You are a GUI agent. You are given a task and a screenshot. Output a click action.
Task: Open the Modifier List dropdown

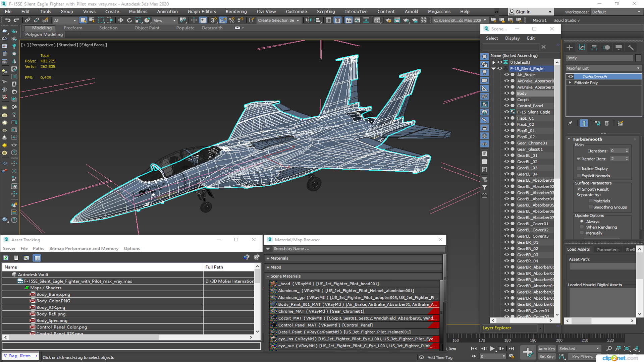click(603, 68)
